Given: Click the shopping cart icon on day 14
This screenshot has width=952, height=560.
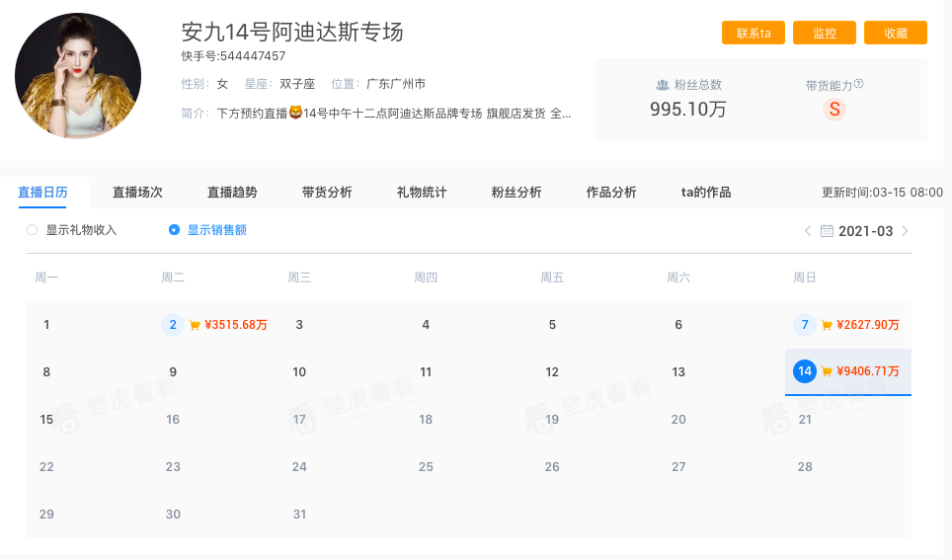Looking at the screenshot, I should click(827, 372).
